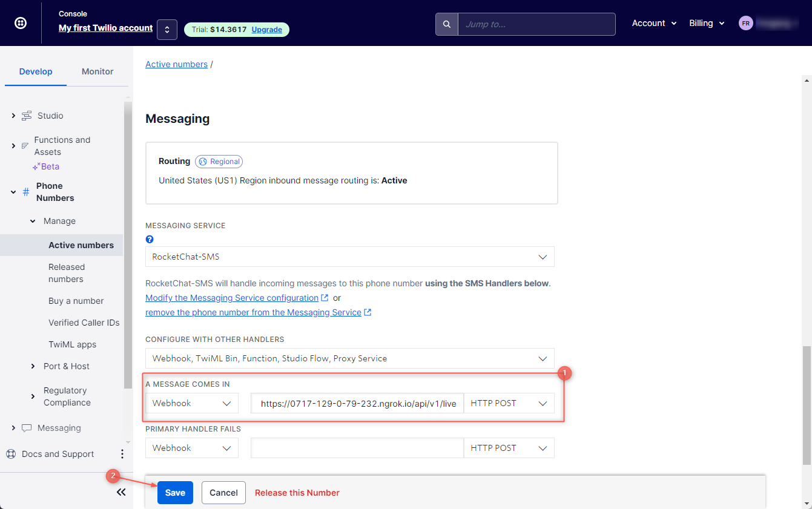Collapse the Phone Numbers section
812x509 pixels.
13,192
